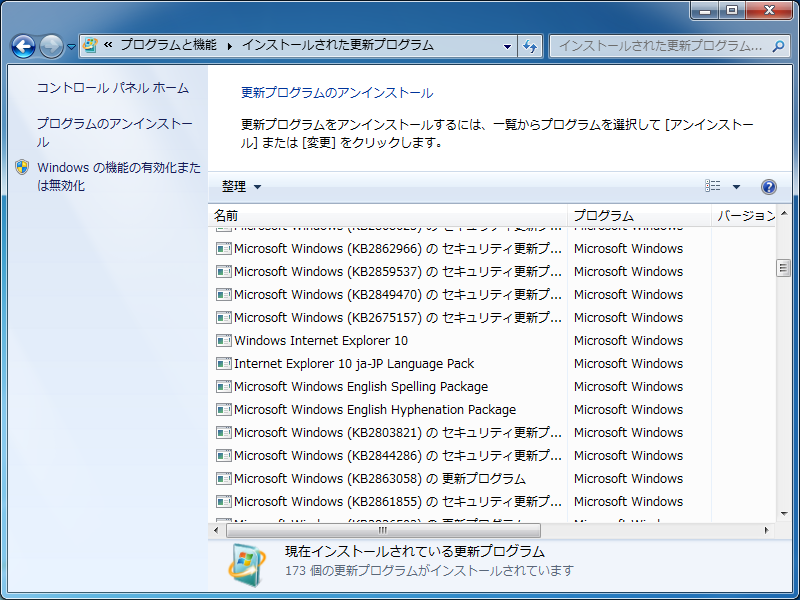The image size is (800, 600).
Task: Click the view mode icon in toolbar
Action: 713,186
